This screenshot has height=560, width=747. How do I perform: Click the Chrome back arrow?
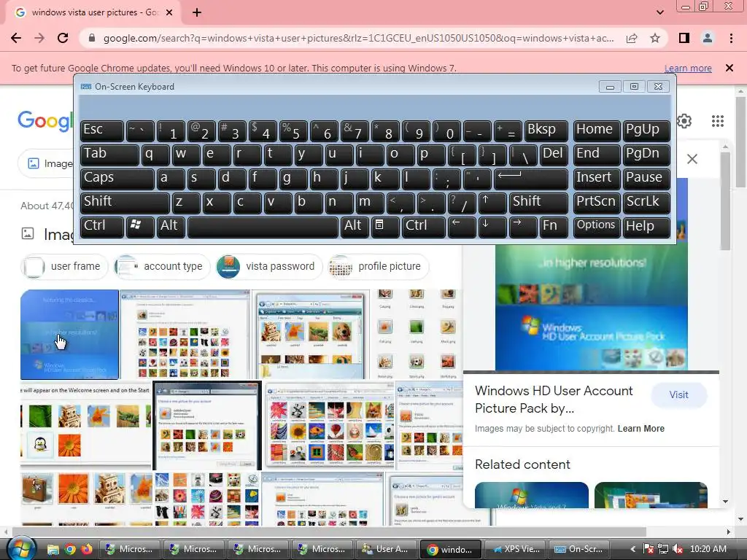click(16, 38)
